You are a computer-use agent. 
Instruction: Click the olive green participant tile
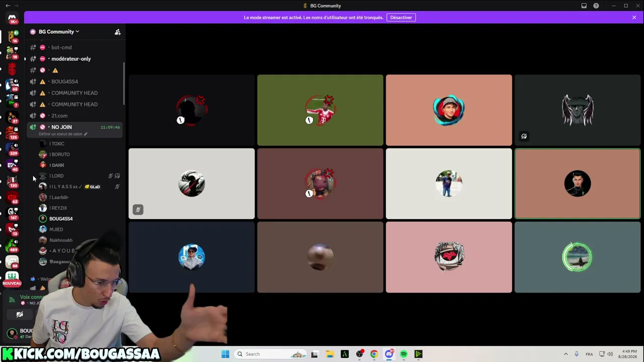coord(320,110)
